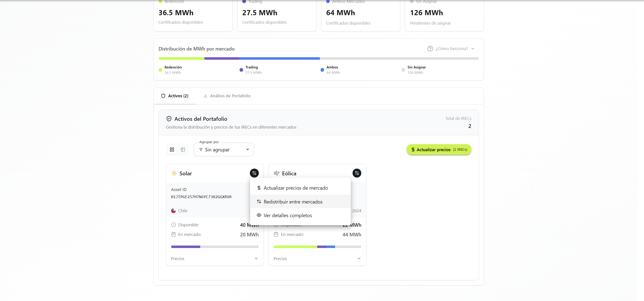Switch to table view icon

(183, 150)
